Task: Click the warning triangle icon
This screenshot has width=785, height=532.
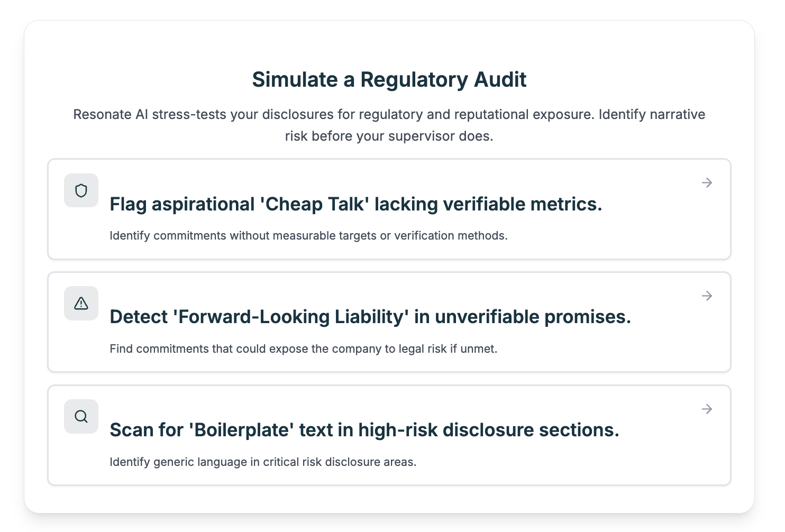Action: click(81, 304)
